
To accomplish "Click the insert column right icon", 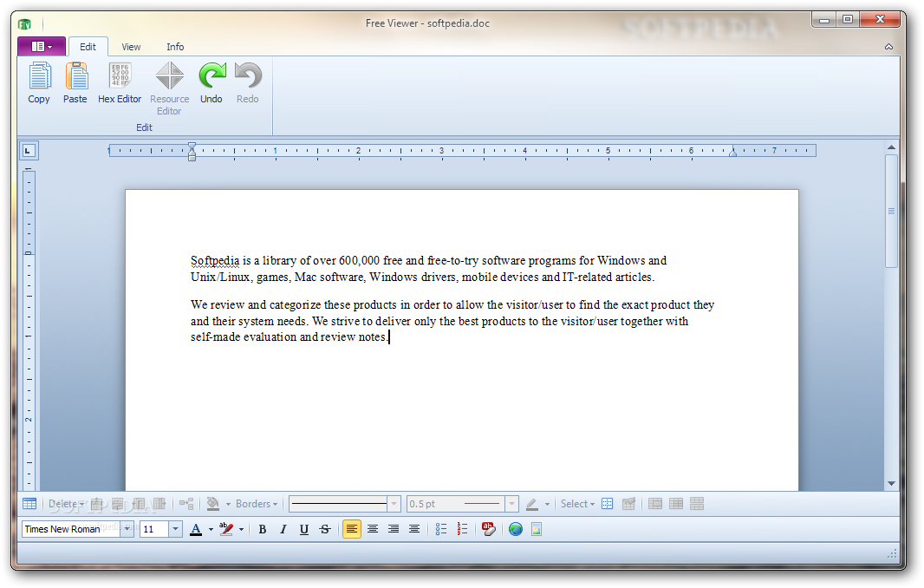I will pyautogui.click(x=159, y=504).
